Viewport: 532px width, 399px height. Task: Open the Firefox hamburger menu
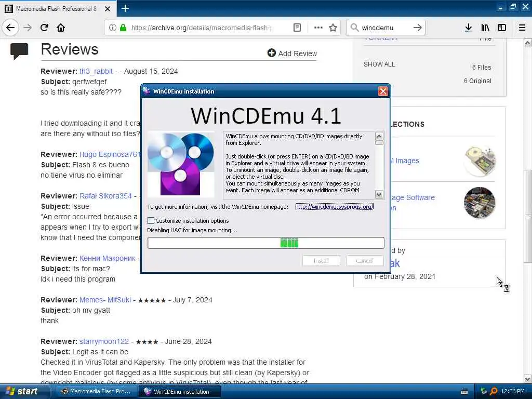point(522,28)
